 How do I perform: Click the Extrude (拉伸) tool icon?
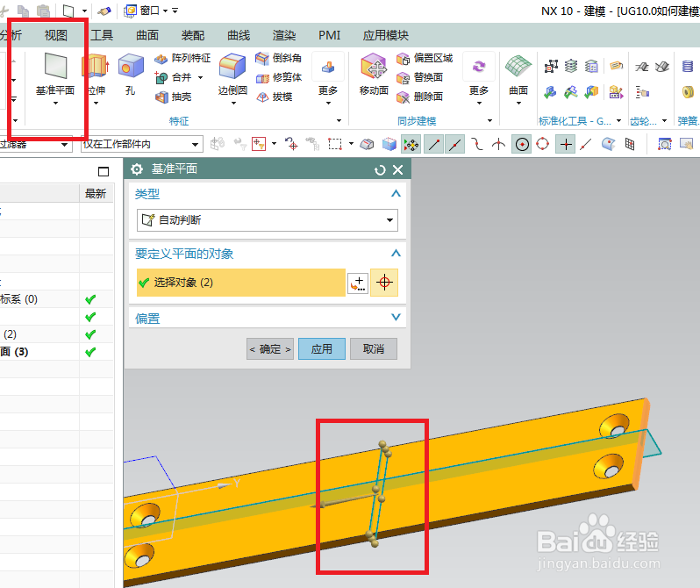96,66
